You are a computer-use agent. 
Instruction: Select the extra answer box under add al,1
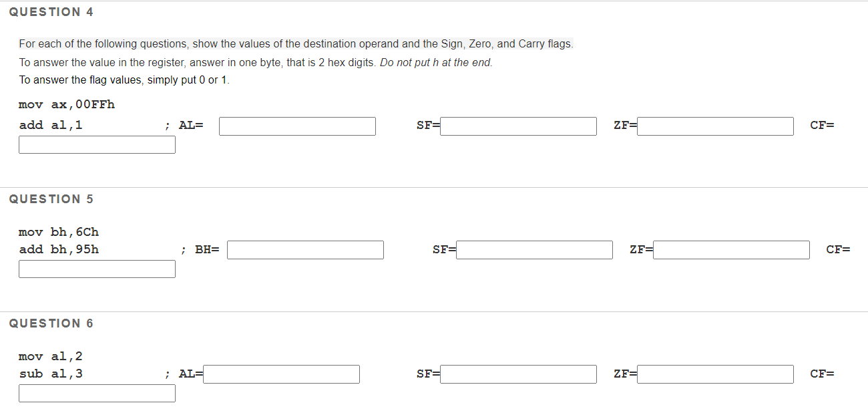pos(97,144)
